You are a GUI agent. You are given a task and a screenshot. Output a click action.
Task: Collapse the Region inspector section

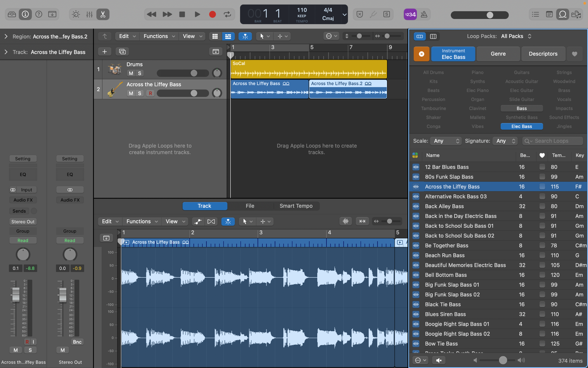5,36
